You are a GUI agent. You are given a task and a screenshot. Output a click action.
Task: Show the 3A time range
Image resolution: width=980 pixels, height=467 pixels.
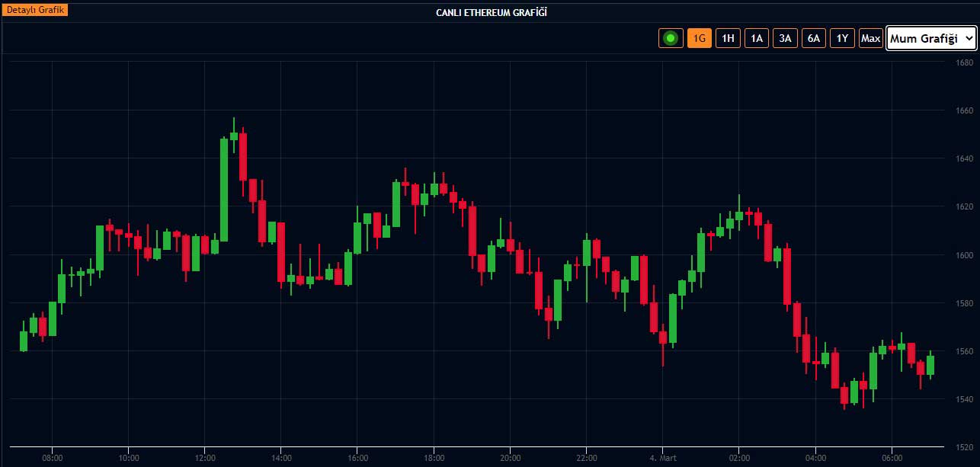785,38
